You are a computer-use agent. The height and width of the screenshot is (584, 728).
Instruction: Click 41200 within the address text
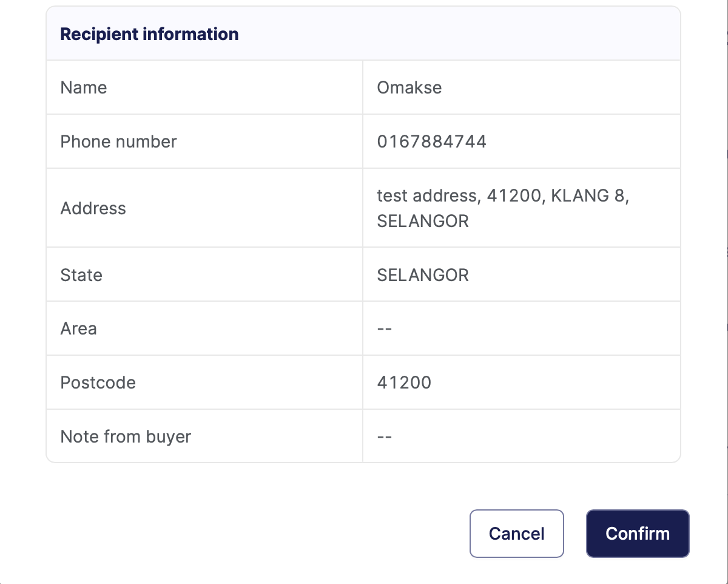(513, 195)
